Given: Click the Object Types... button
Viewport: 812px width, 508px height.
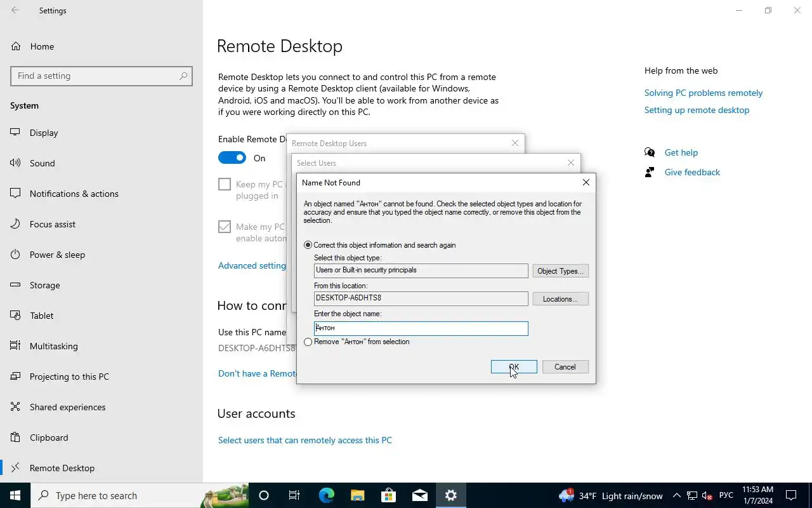Looking at the screenshot, I should (561, 271).
